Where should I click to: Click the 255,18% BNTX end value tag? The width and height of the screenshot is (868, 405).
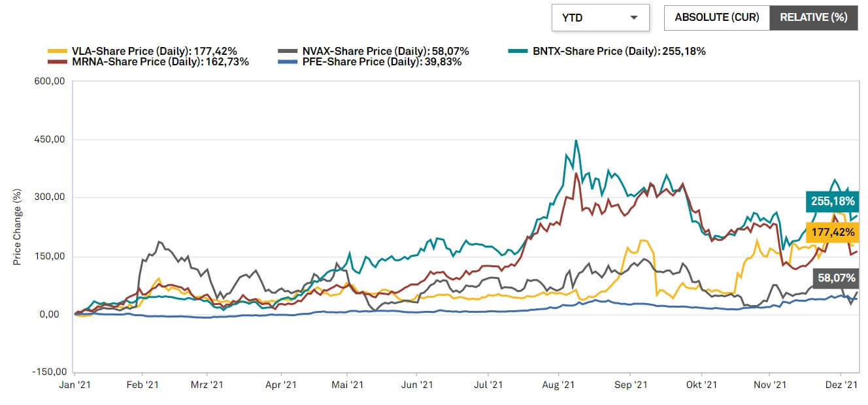point(831,201)
